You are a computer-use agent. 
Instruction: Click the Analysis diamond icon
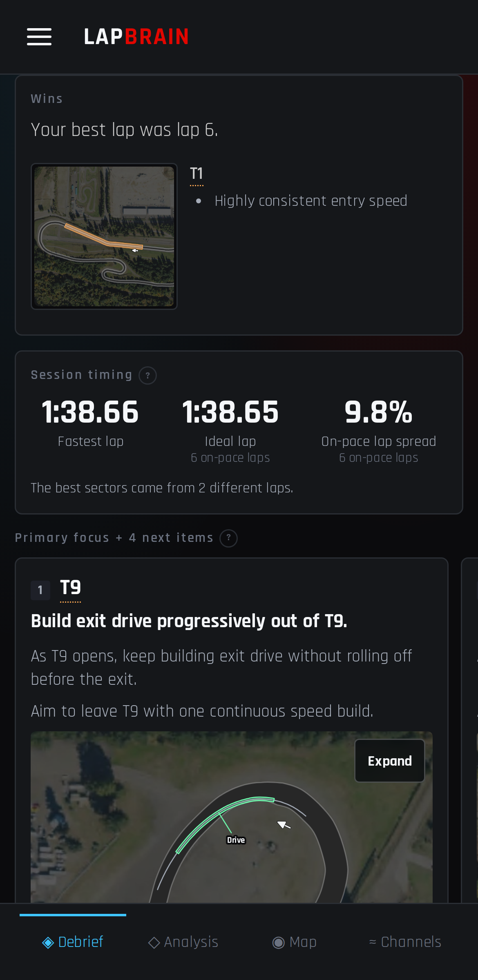click(x=154, y=942)
